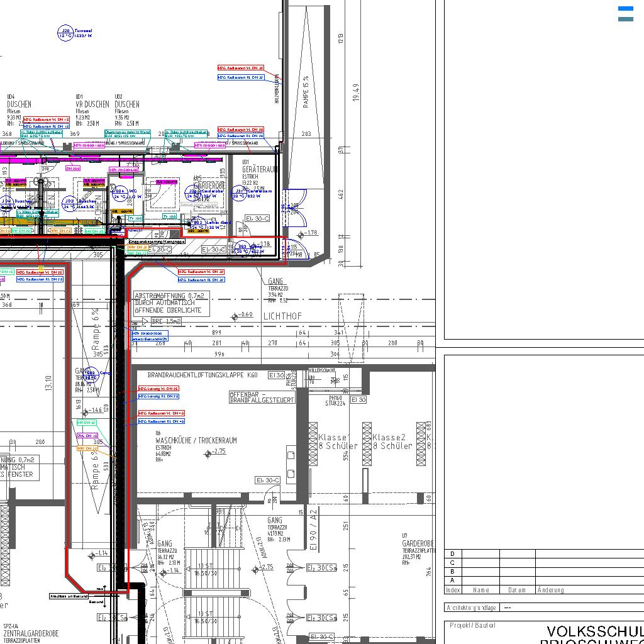Viewport: 644px width, 644px height.
Task: Click the Index column header
Action: click(453, 590)
